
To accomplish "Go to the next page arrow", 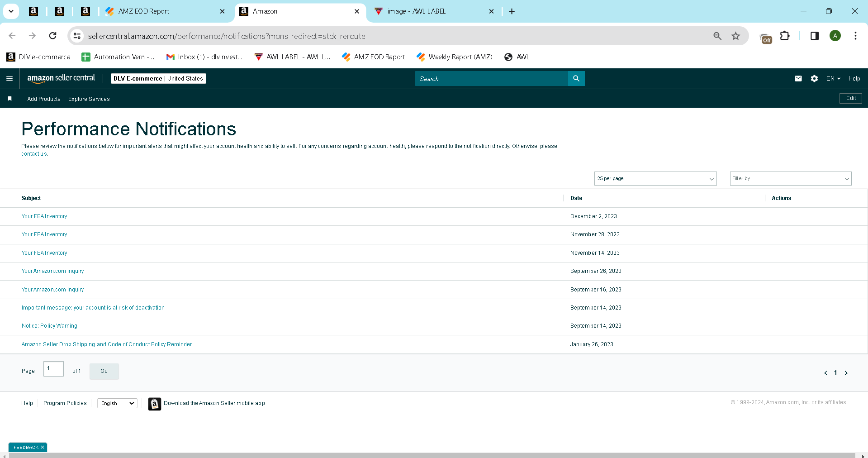I will (x=846, y=373).
